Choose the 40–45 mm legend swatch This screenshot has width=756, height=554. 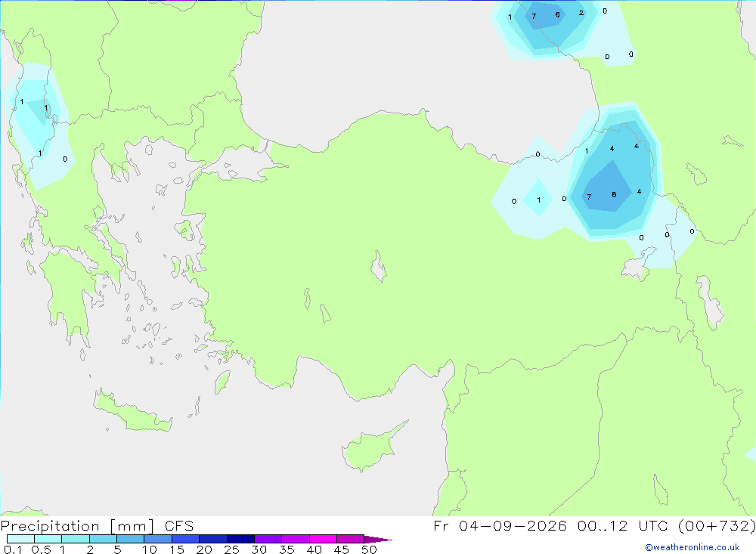(x=323, y=539)
